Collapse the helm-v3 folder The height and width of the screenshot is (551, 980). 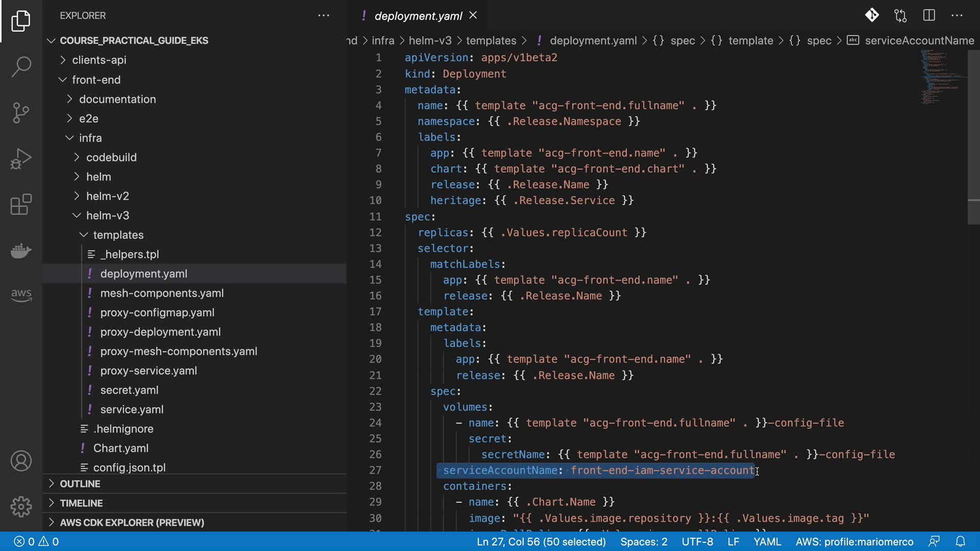click(107, 216)
